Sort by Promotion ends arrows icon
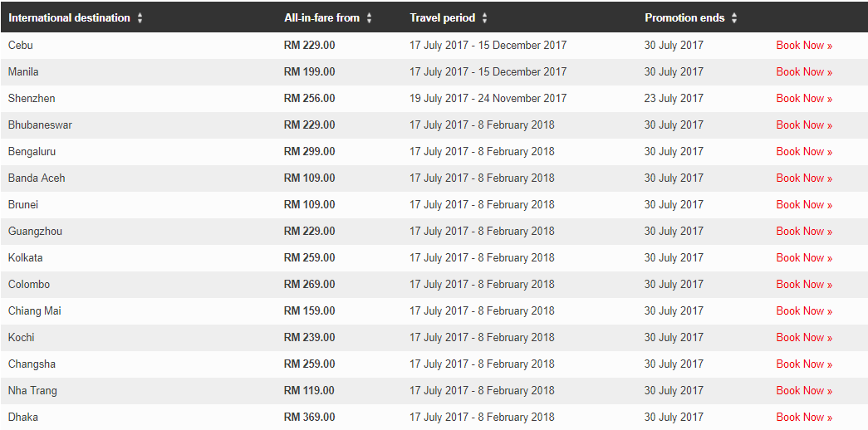Image resolution: width=868 pixels, height=430 pixels. click(x=734, y=17)
